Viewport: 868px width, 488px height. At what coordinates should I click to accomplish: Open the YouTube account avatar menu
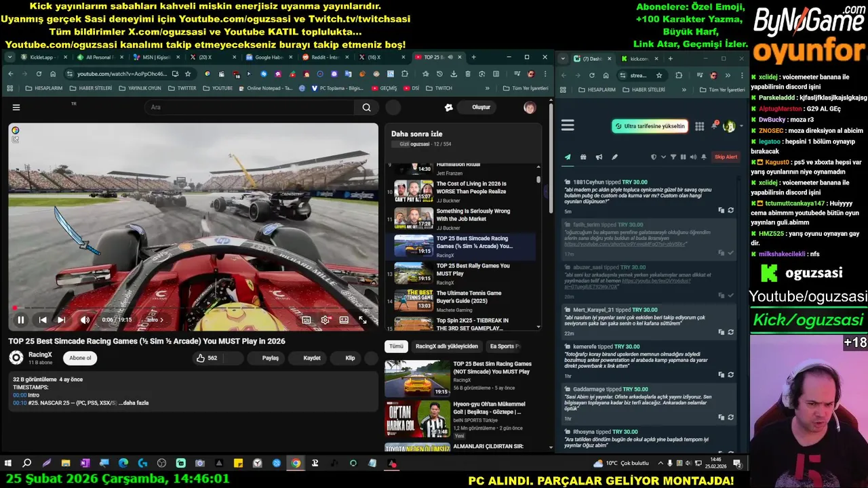[530, 107]
